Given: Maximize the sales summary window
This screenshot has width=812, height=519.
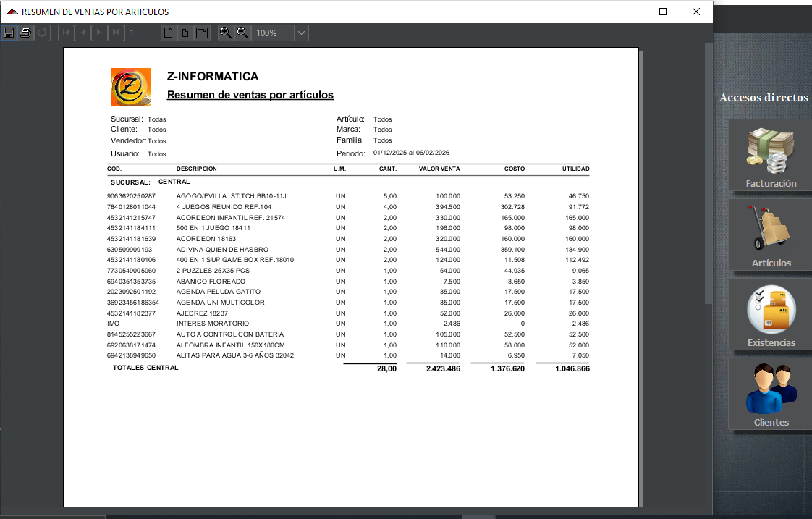Looking at the screenshot, I should click(662, 12).
